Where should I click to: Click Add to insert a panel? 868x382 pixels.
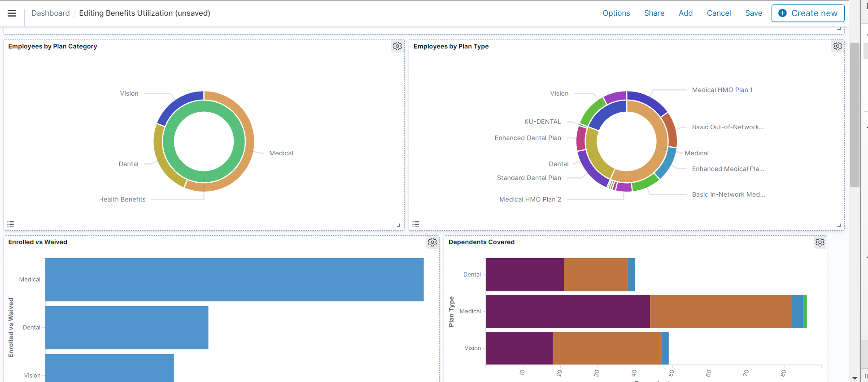coord(685,13)
